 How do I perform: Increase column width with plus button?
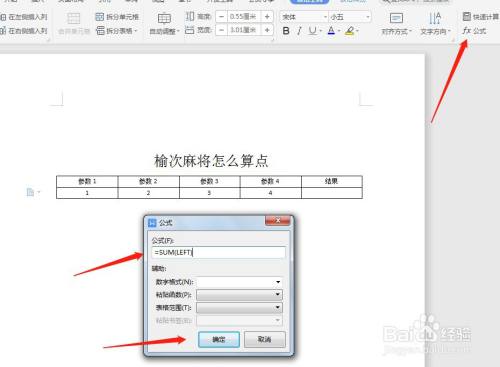[x=267, y=30]
